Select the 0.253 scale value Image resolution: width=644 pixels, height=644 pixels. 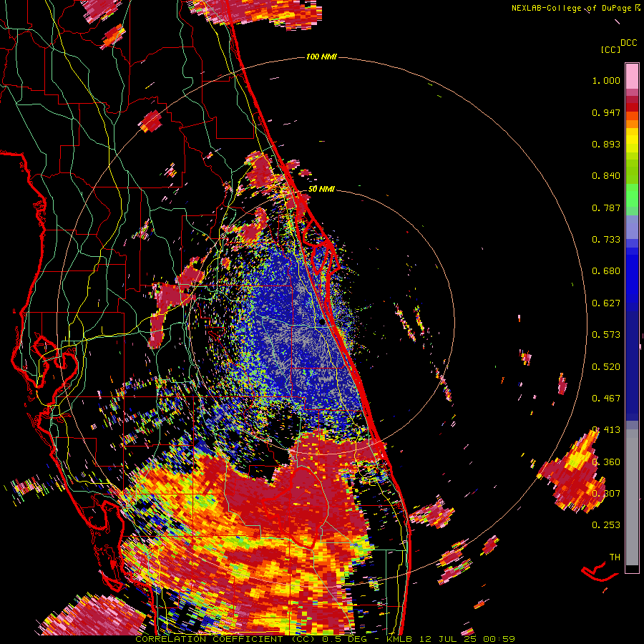[x=606, y=525]
